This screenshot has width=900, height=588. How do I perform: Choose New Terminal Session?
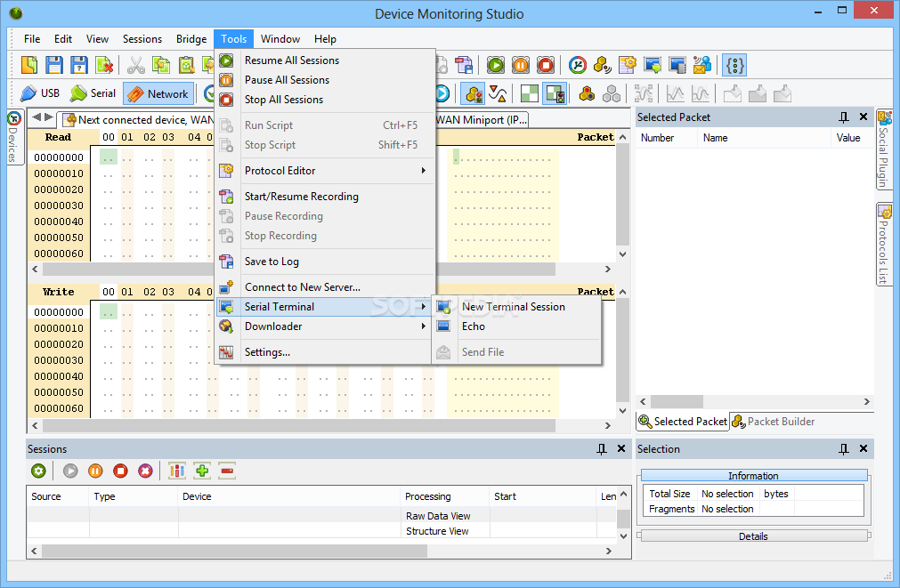516,307
